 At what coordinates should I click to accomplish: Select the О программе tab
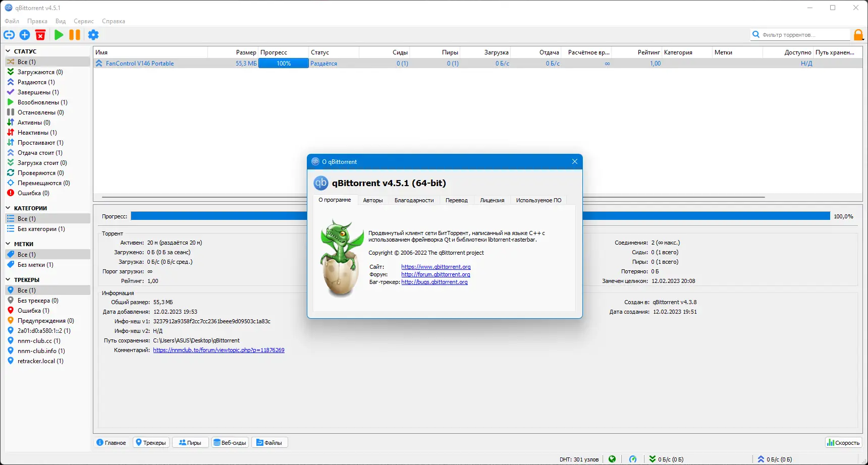click(x=335, y=200)
